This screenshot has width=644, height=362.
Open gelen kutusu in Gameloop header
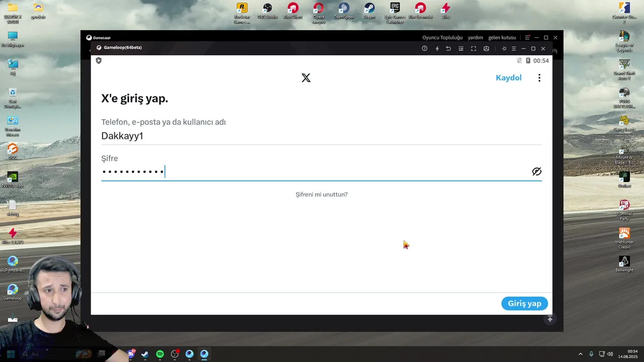pos(502,38)
